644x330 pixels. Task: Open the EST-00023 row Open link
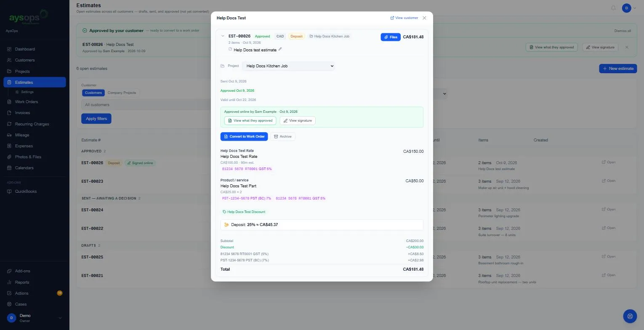click(x=609, y=181)
